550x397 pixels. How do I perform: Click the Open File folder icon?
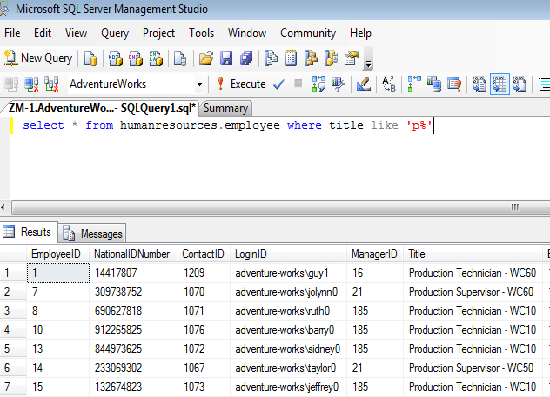206,58
